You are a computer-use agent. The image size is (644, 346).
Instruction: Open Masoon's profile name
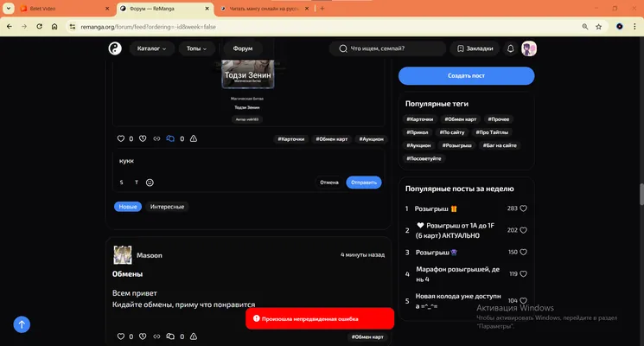(x=150, y=255)
